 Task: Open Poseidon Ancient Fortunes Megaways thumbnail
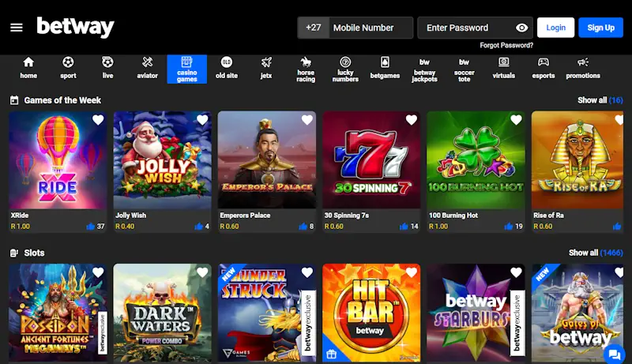point(58,313)
